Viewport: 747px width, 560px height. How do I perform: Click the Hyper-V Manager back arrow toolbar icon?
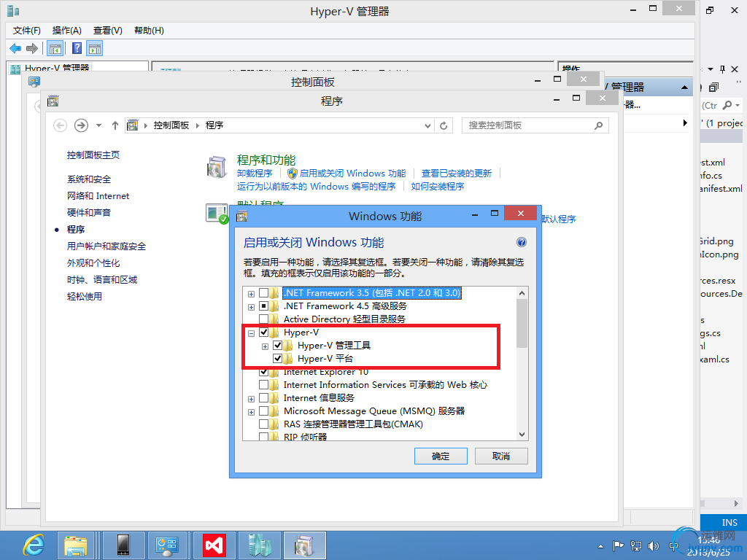(15, 48)
